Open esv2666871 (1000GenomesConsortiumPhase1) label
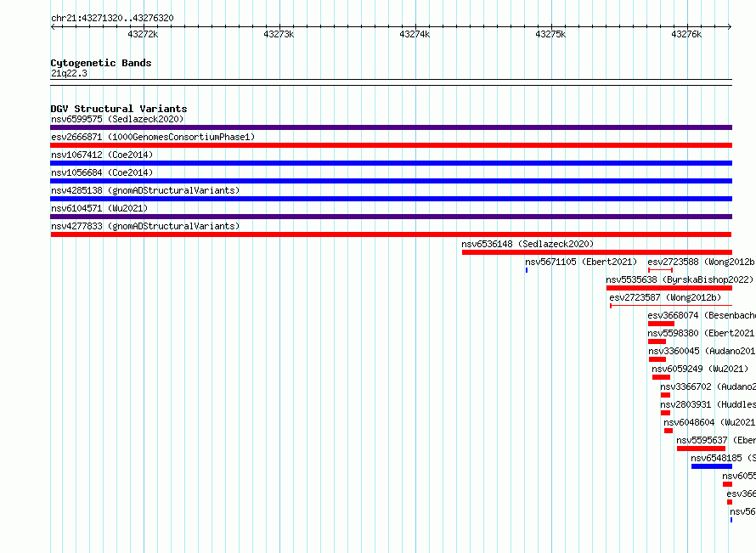This screenshot has height=553, width=756. tap(153, 137)
